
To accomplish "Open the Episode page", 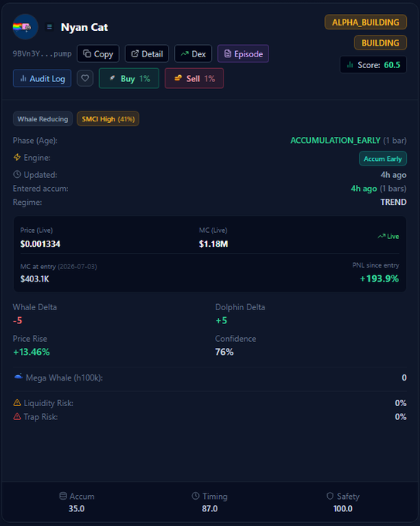I will tap(243, 53).
